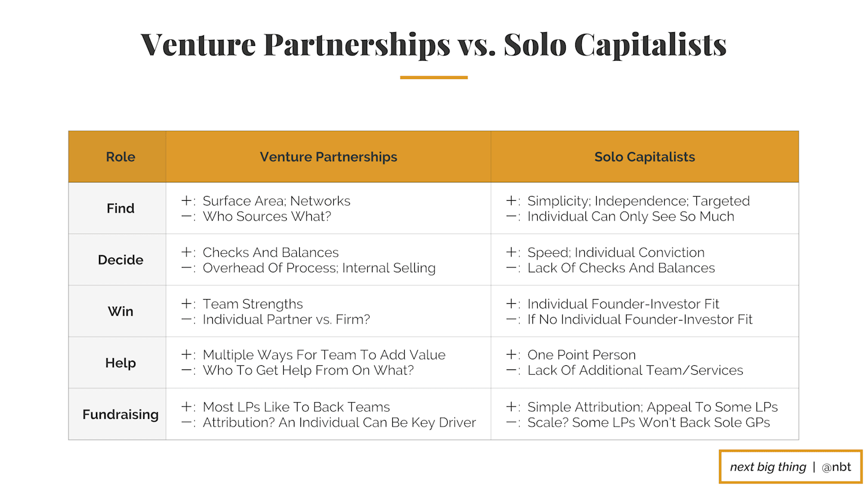This screenshot has width=868, height=488.
Task: Click the minus sign beside Lack Of Checks And Balances
Action: (512, 268)
